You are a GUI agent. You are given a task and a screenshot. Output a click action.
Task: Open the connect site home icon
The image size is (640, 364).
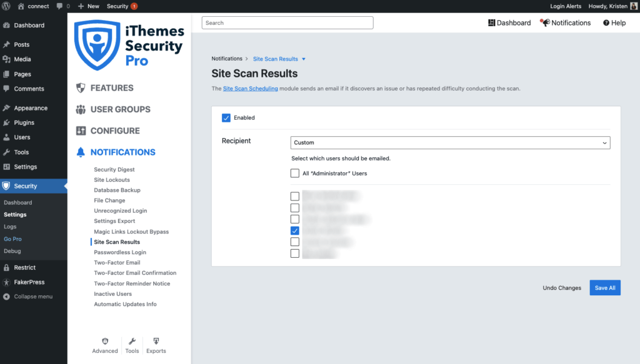coord(21,6)
